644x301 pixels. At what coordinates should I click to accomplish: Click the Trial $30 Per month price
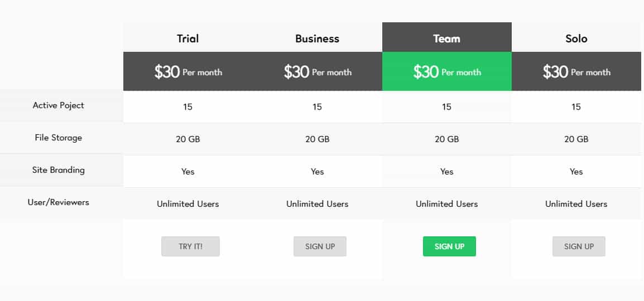(188, 72)
